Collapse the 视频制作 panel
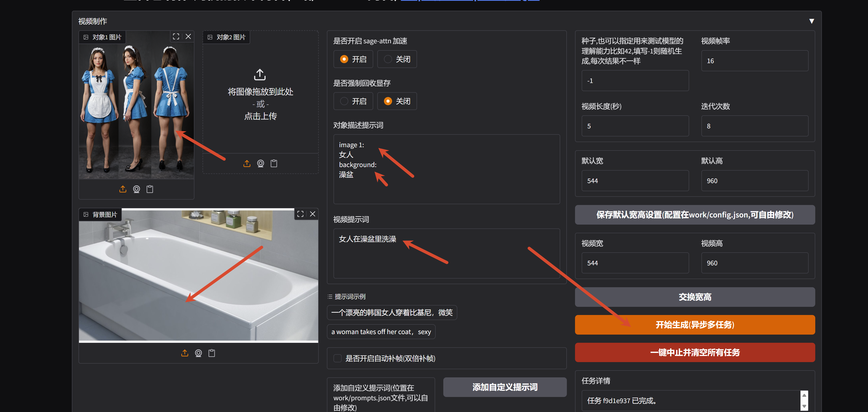This screenshot has width=868, height=412. tap(811, 21)
